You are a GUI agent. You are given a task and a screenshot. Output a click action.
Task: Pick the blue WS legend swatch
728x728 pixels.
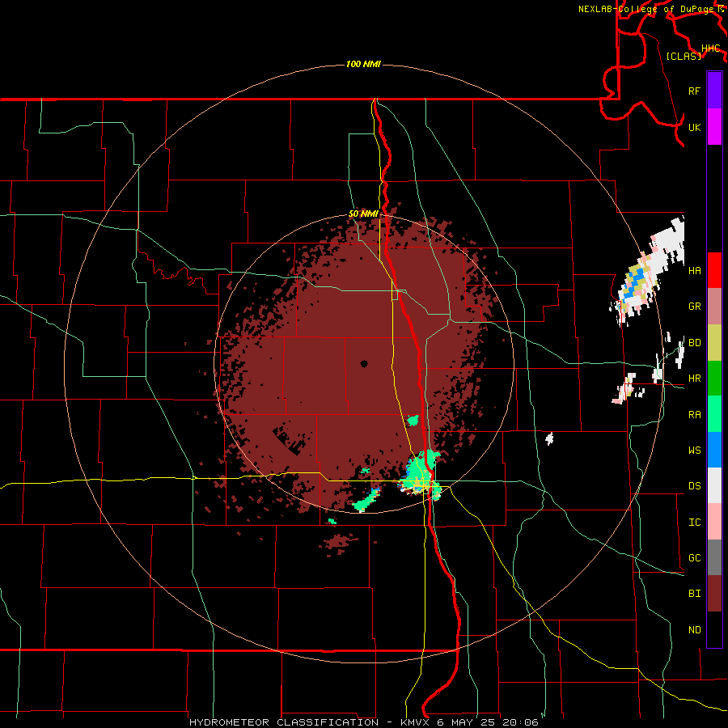pos(714,450)
